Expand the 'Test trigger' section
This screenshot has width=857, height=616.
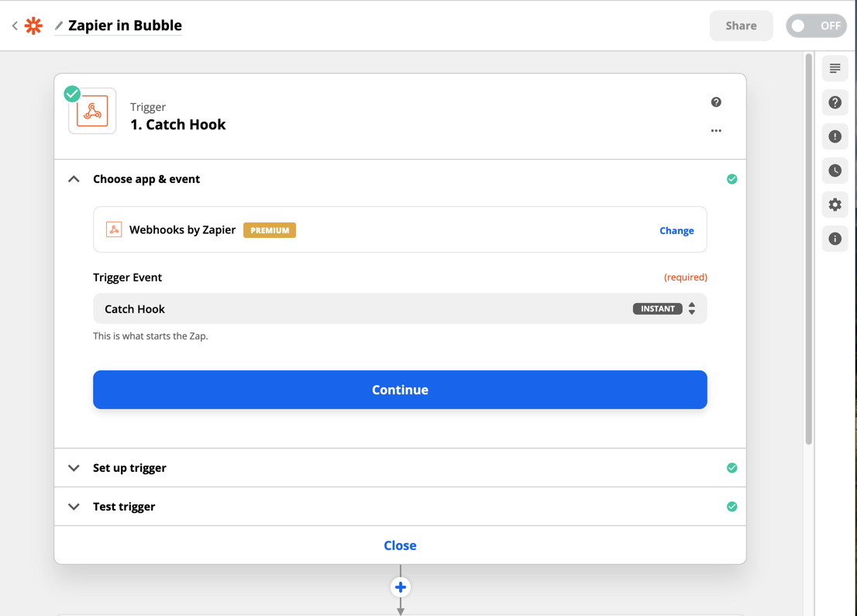(400, 507)
